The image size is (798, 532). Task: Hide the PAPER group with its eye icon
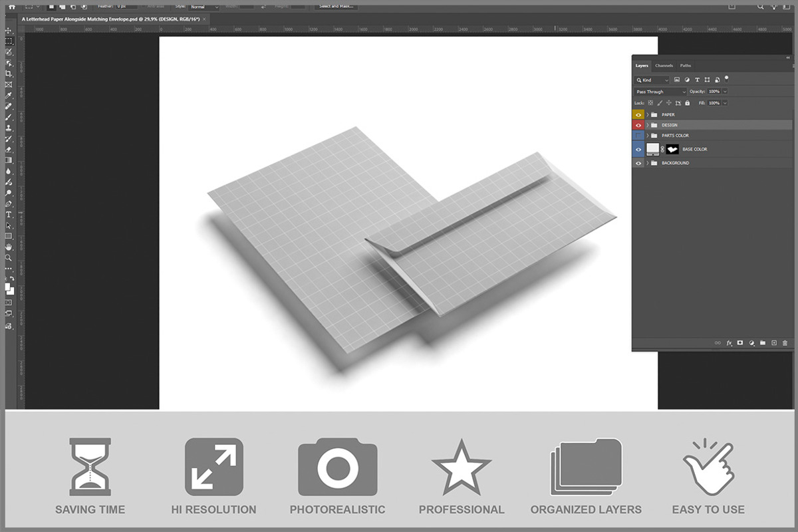(638, 114)
